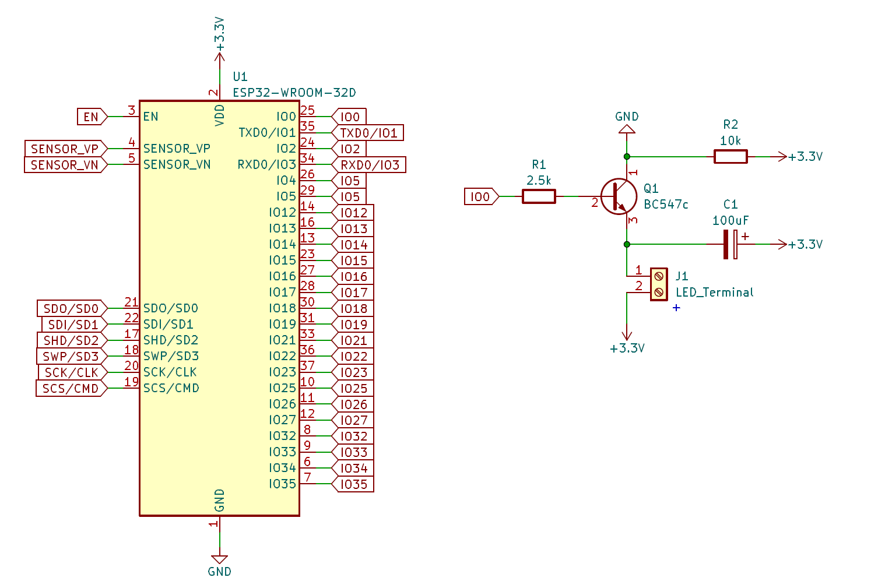Select the TXD0/IO1 global label
This screenshot has width=878, height=588.
coord(367,133)
